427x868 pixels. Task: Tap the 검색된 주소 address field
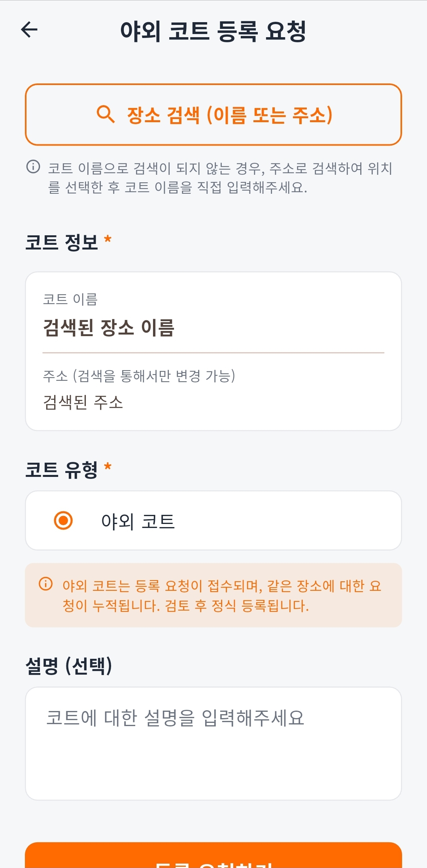(x=83, y=402)
